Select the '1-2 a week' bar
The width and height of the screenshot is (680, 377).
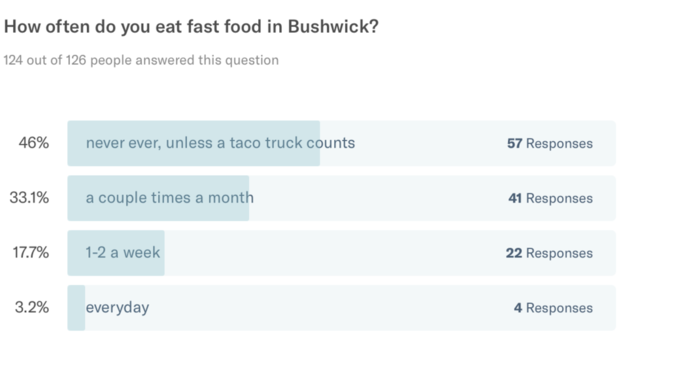pos(341,253)
